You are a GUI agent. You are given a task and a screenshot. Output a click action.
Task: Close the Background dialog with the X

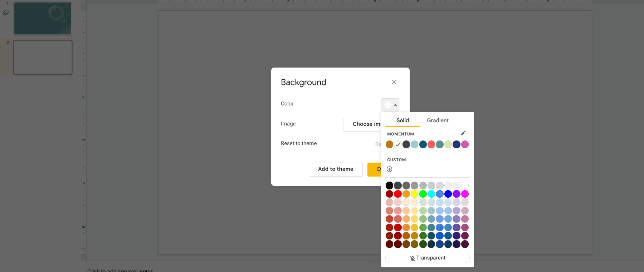394,82
